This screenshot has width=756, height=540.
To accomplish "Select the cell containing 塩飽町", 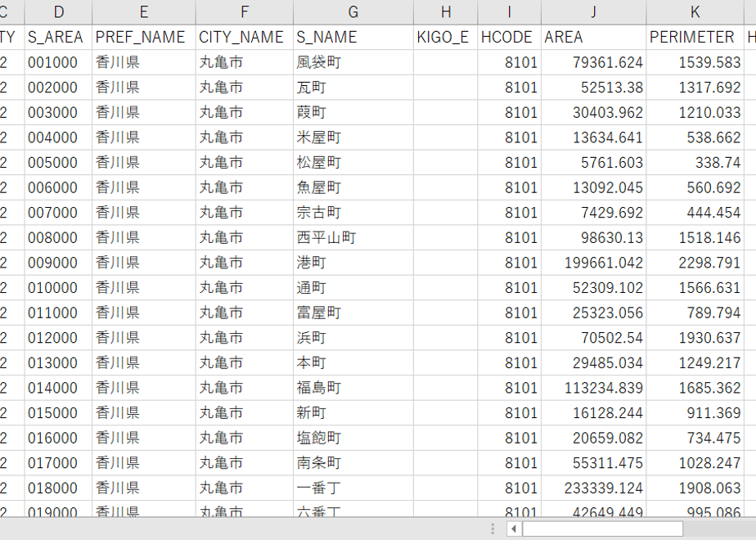I will [353, 439].
